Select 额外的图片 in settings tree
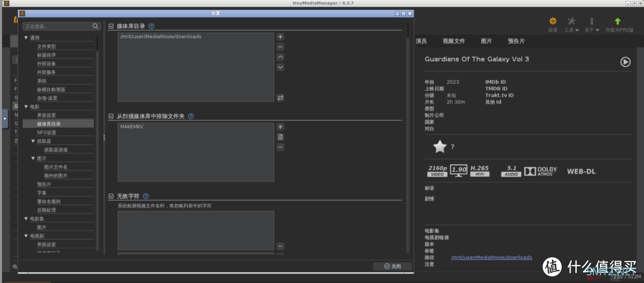 coord(56,176)
